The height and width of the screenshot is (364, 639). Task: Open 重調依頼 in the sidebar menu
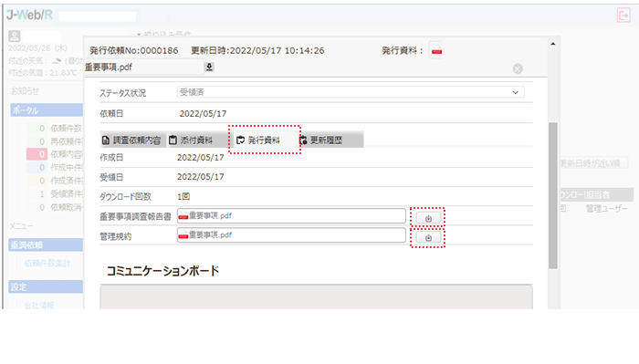46,245
